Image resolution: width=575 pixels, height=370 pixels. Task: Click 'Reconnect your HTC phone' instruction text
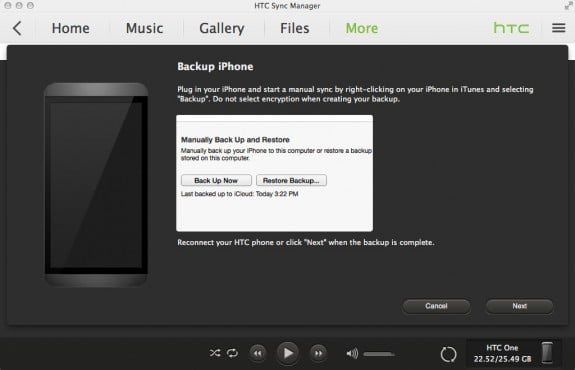tap(306, 242)
